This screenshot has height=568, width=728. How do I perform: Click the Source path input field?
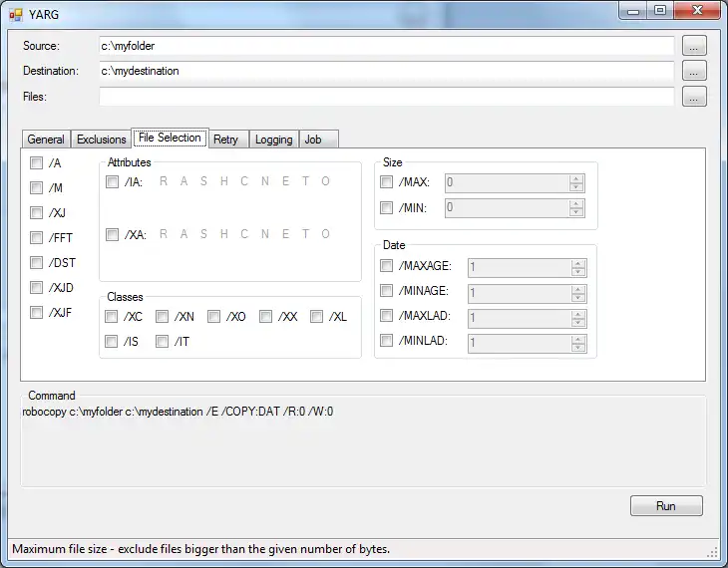click(x=386, y=46)
